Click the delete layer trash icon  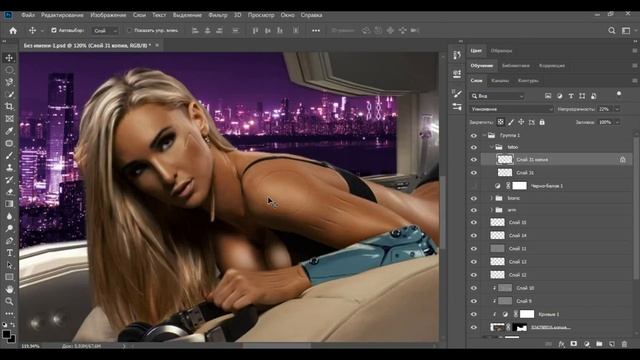[x=624, y=344]
